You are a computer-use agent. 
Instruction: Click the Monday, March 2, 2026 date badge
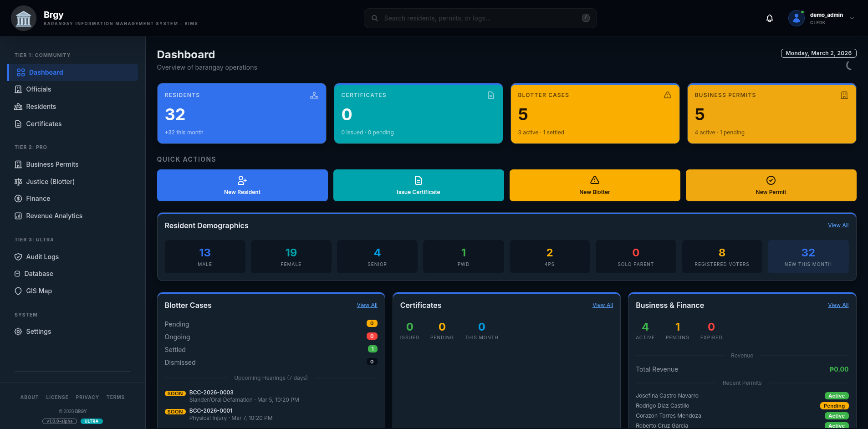tap(818, 53)
